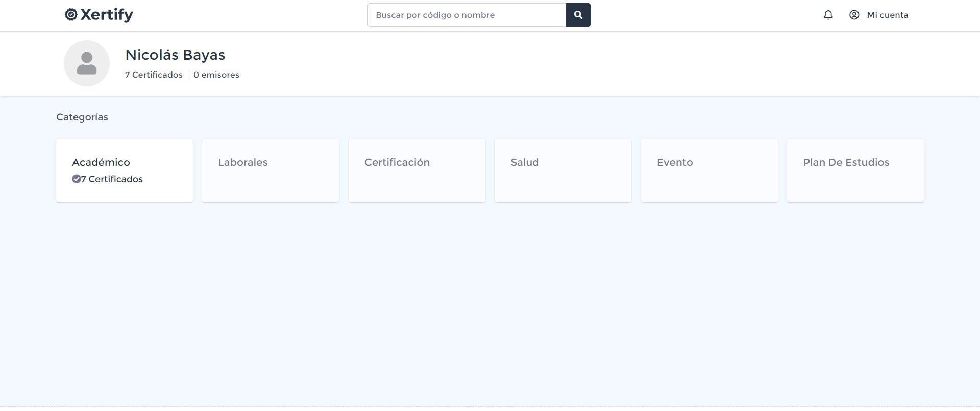The width and height of the screenshot is (980, 411).
Task: Click the Xertify gear logo icon
Action: coord(71,15)
